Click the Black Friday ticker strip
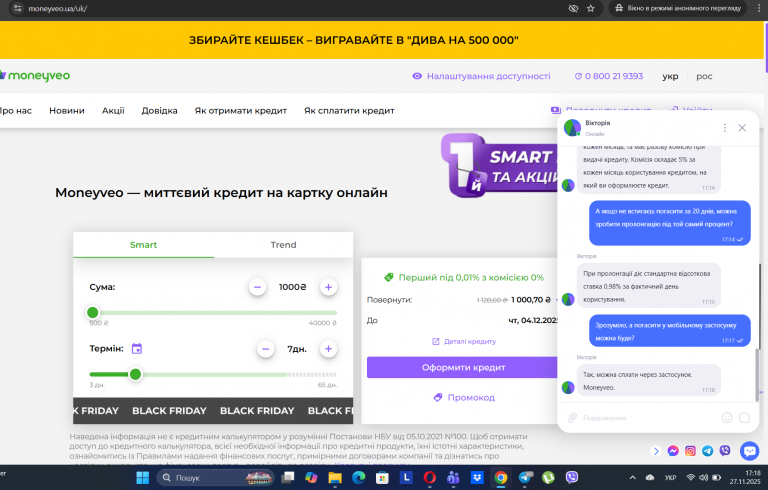The width and height of the screenshot is (768, 490). (x=213, y=411)
